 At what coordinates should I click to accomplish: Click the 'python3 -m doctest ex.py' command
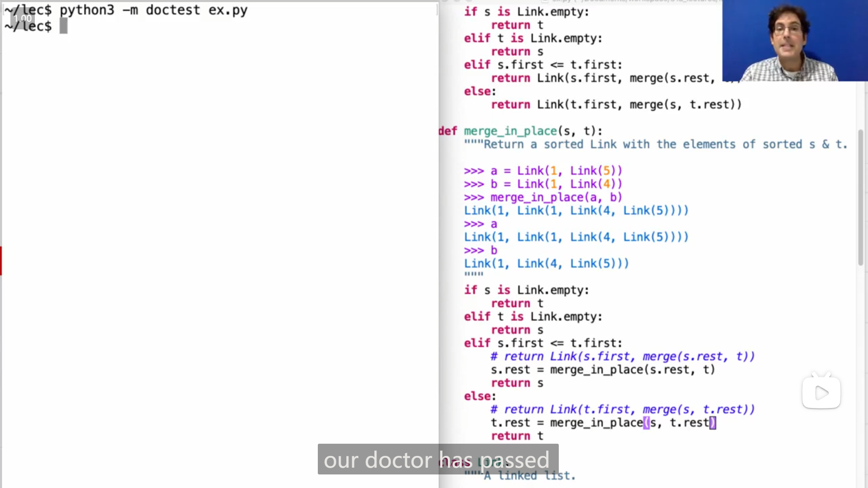click(154, 10)
